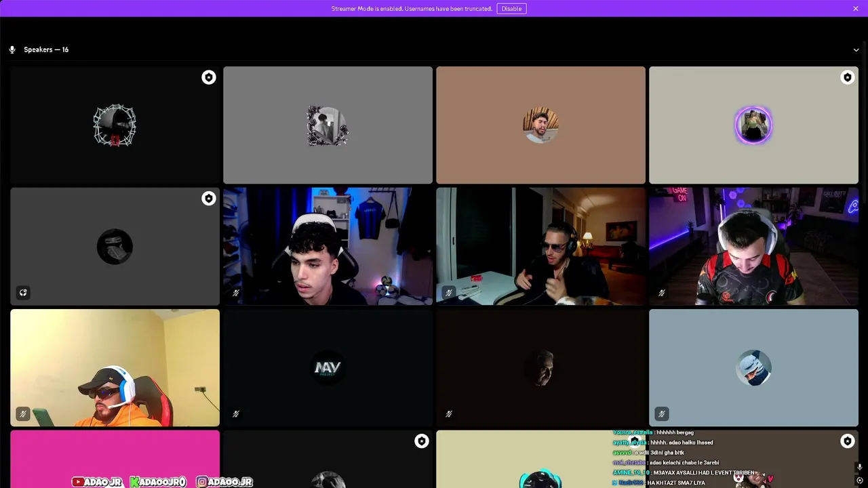
Task: Select the teal-ringed avatar on beige tile
Action: 540,479
